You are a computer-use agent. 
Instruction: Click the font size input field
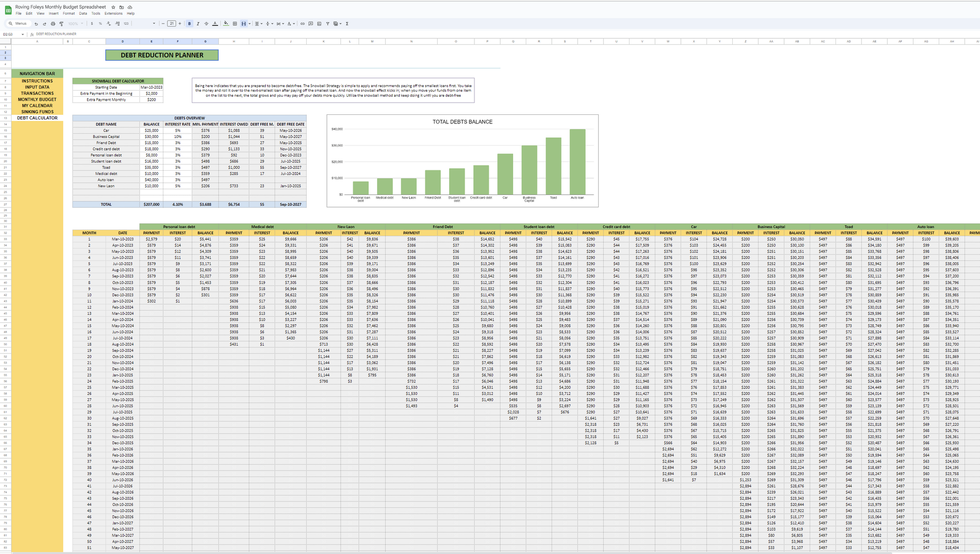tap(172, 24)
